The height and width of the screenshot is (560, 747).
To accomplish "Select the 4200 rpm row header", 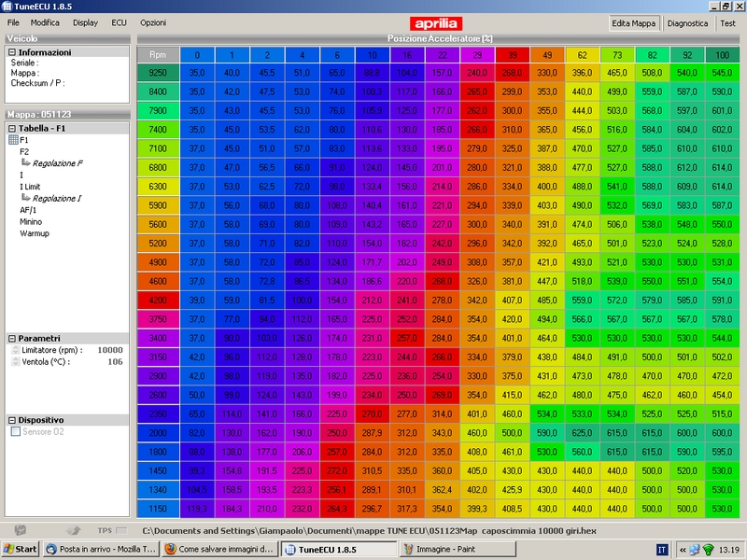I will coord(158,301).
